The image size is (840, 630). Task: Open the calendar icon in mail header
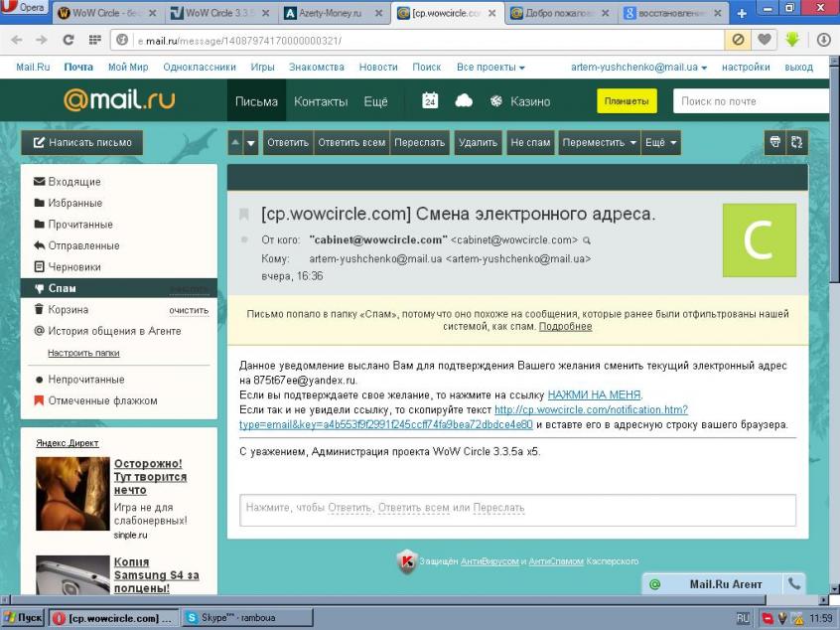(x=430, y=100)
